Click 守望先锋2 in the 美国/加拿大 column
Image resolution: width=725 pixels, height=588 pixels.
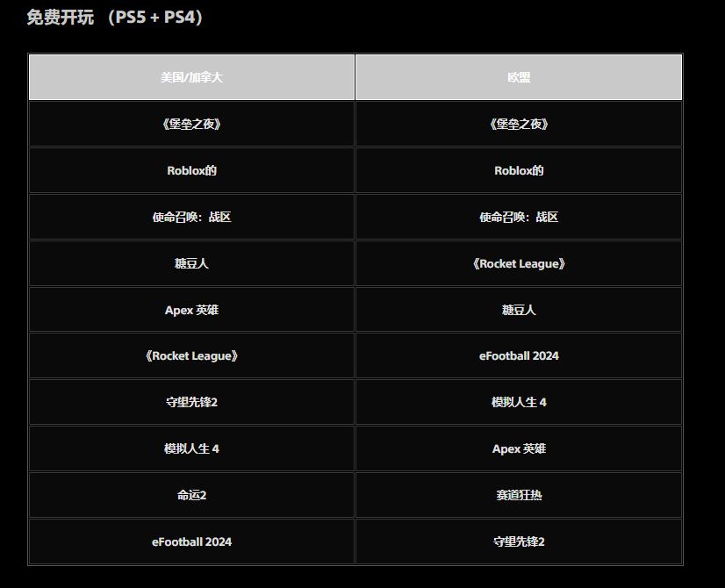[x=191, y=402]
